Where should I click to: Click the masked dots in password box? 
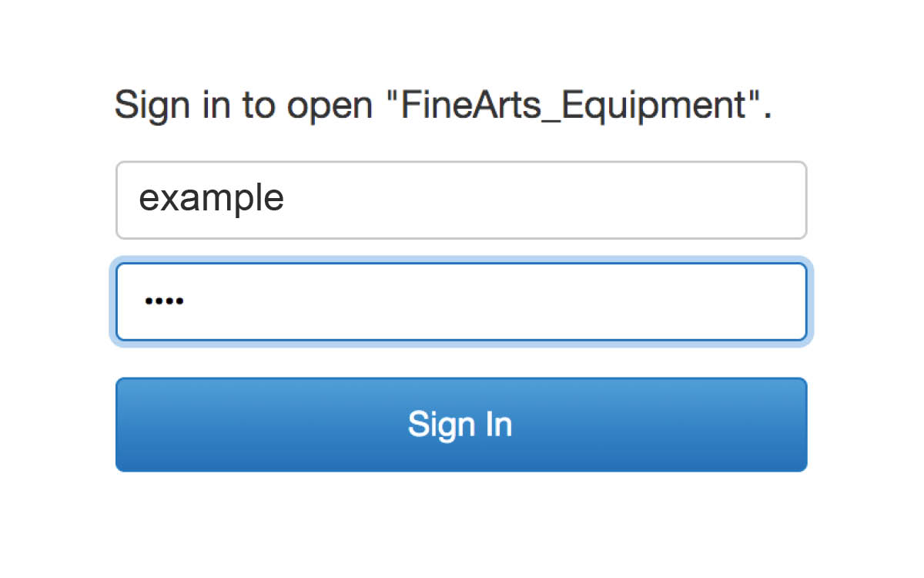[x=164, y=301]
